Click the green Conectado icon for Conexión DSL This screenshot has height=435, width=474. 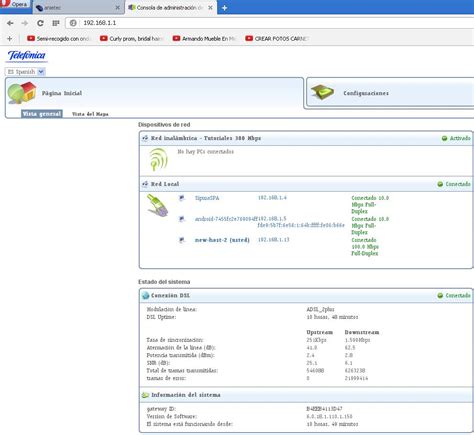point(440,296)
